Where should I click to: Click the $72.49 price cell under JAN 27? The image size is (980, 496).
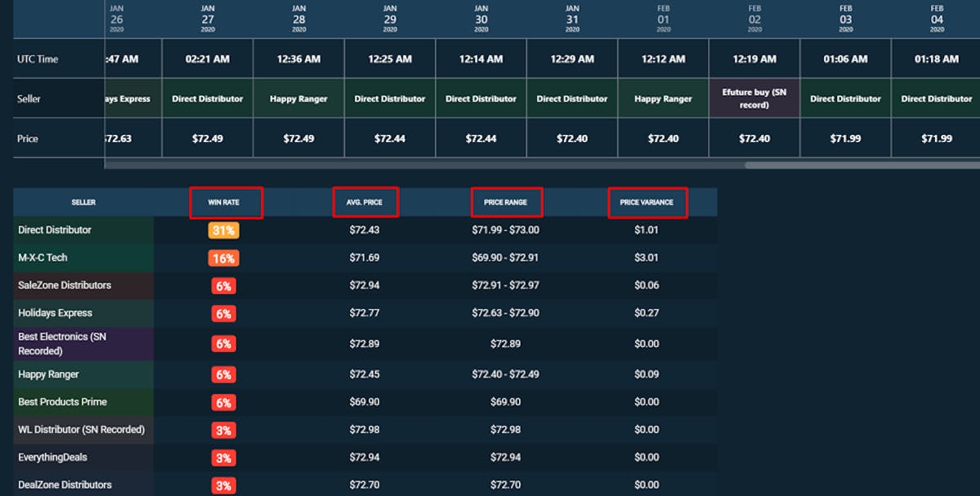tap(208, 139)
